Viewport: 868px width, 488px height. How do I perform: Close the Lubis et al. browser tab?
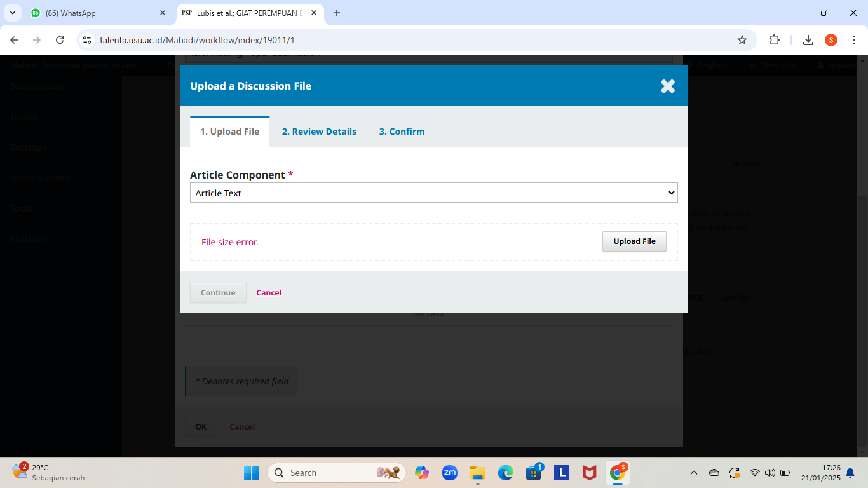(313, 13)
